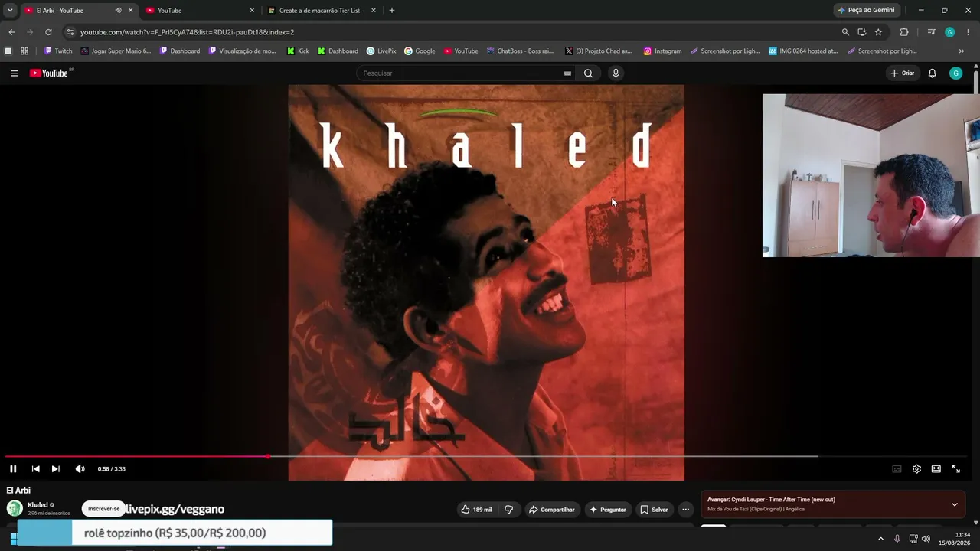The width and height of the screenshot is (980, 551).
Task: Toggle subtitles in the video player
Action: point(897,469)
